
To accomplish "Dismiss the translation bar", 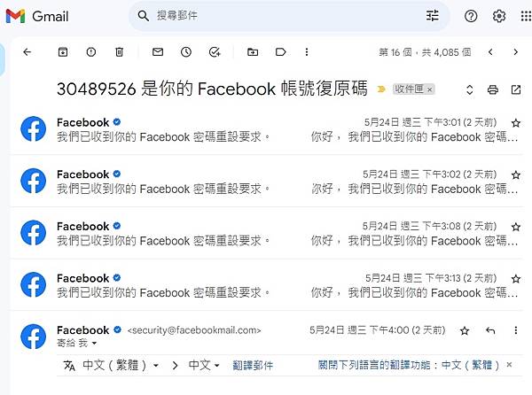I will [x=509, y=365].
